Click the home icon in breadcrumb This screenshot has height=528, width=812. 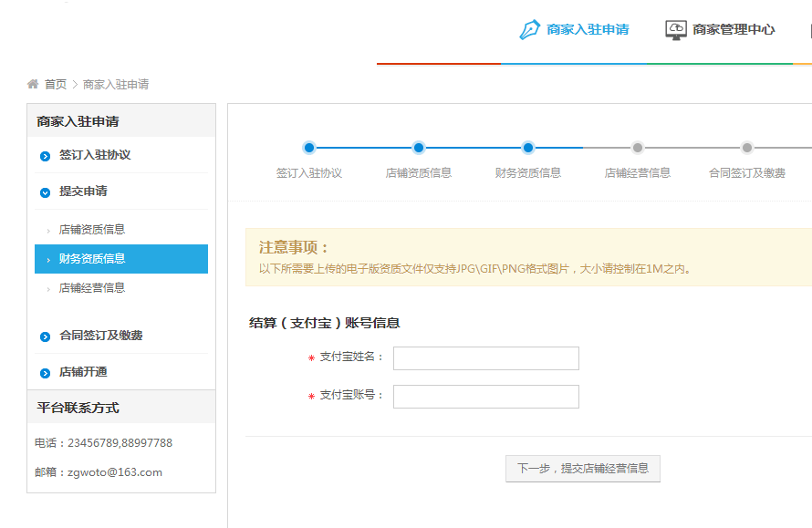click(33, 84)
